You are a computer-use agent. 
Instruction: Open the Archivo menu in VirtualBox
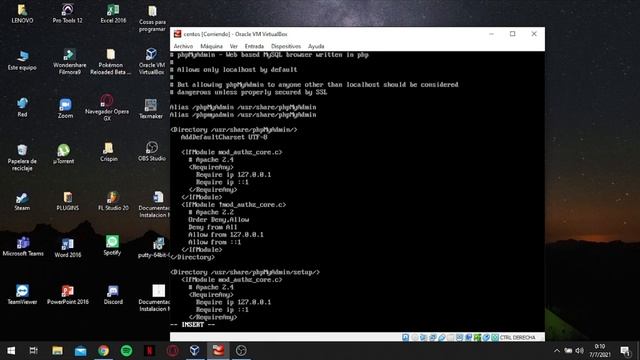point(183,46)
